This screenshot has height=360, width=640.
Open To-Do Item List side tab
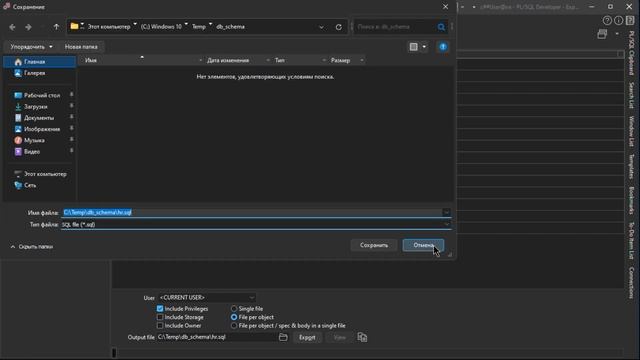631,240
